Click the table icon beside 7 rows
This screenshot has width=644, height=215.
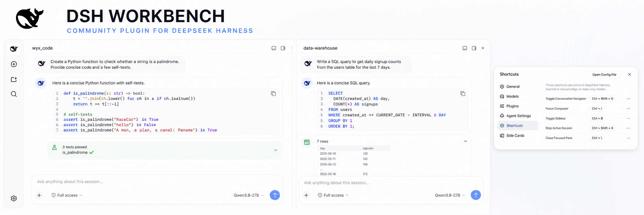click(x=307, y=142)
